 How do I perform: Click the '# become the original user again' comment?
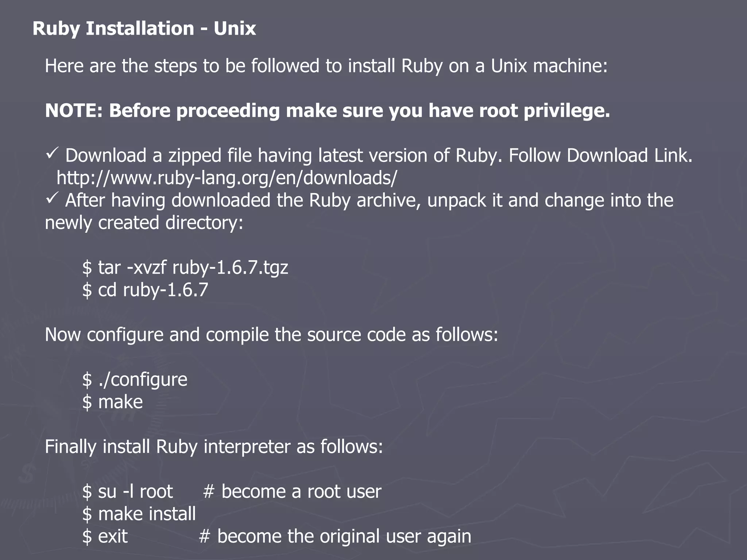tap(335, 537)
